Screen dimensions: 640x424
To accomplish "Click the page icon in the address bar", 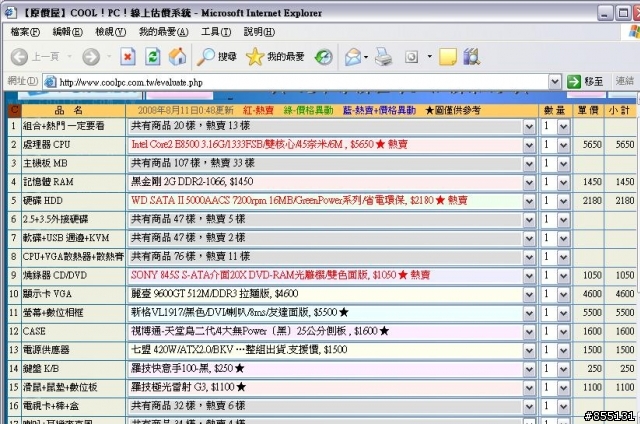I will pyautogui.click(x=50, y=82).
